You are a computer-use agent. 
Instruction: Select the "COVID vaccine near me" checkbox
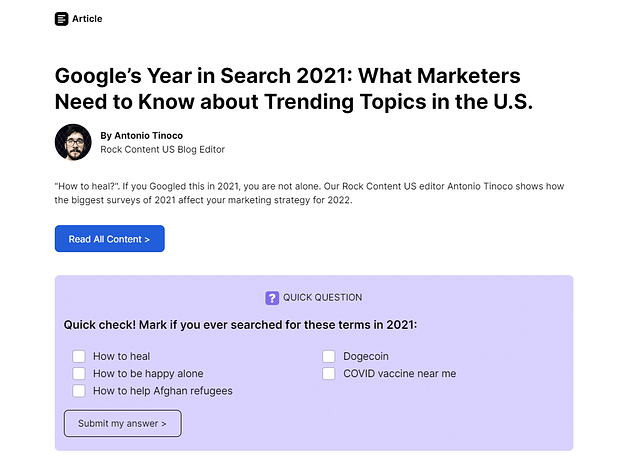click(329, 374)
